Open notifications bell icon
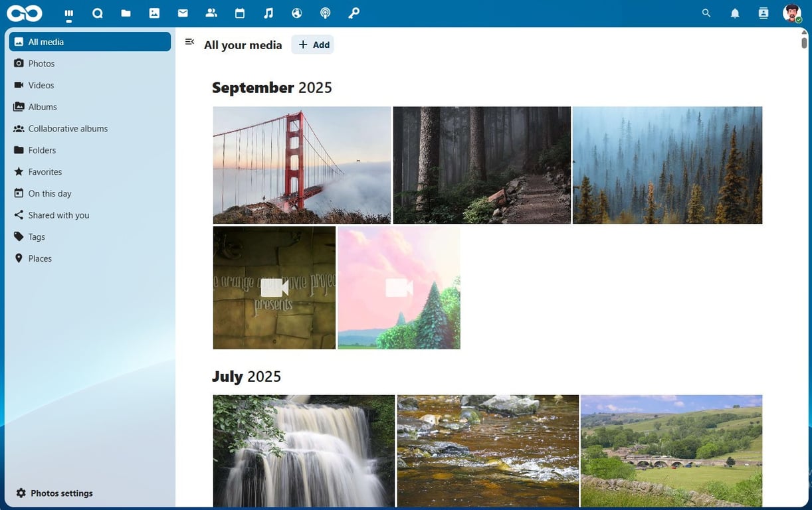Image resolution: width=812 pixels, height=510 pixels. 735,13
